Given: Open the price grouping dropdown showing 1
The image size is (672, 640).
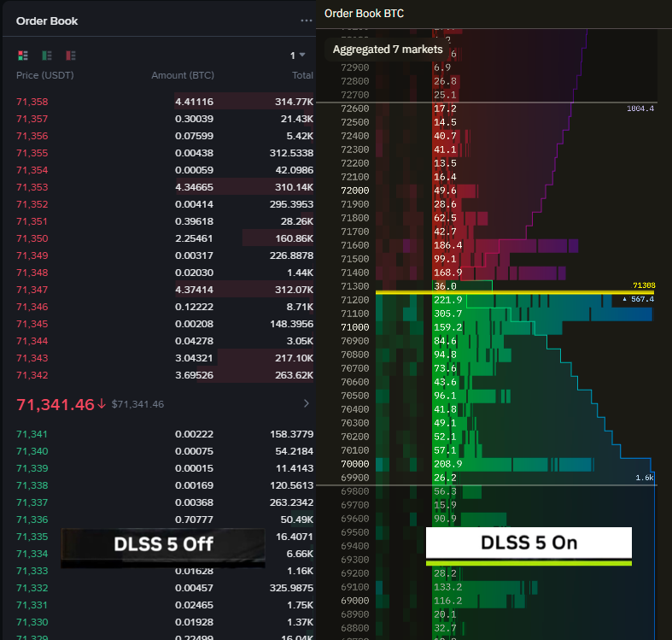Looking at the screenshot, I should (297, 56).
